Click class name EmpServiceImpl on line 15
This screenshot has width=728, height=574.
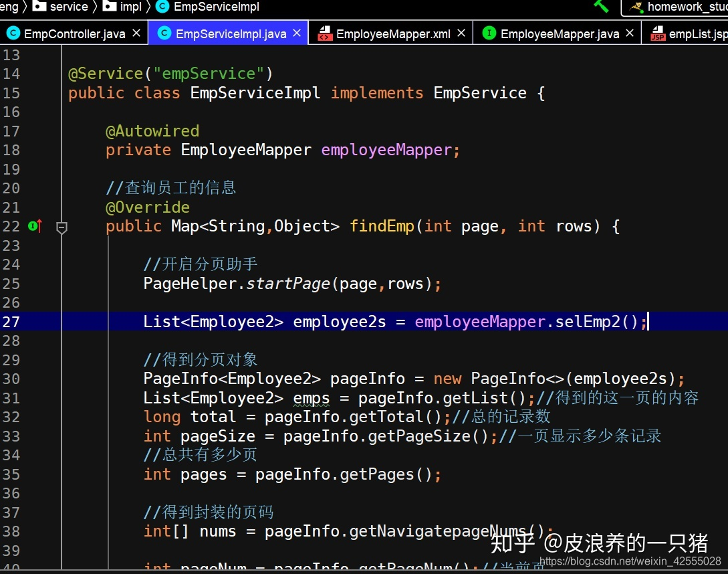255,93
